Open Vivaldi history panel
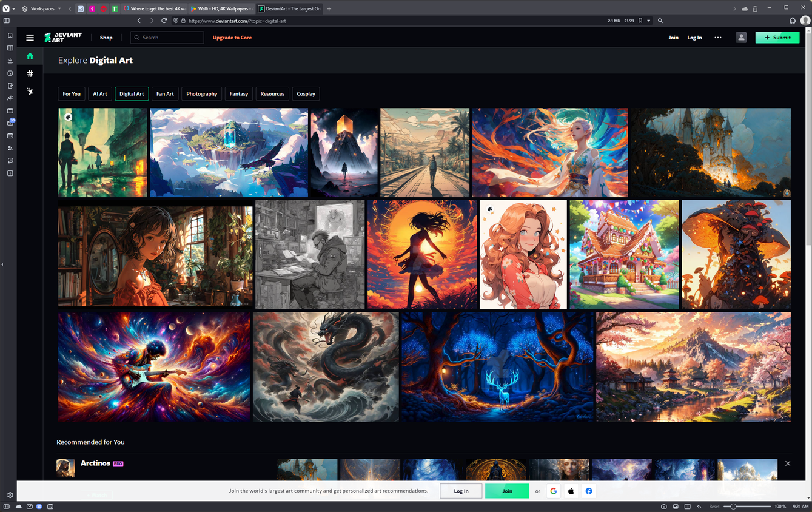812x512 pixels. pyautogui.click(x=10, y=73)
